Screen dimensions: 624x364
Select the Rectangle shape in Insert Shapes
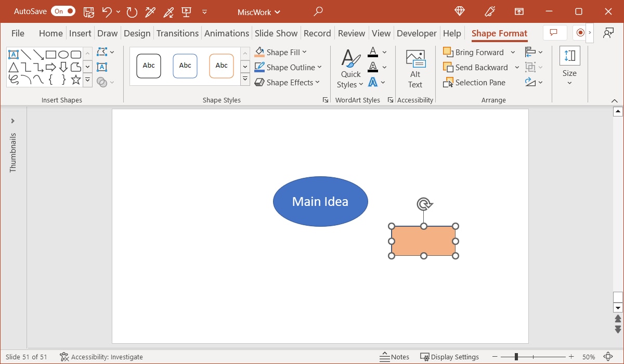point(51,54)
